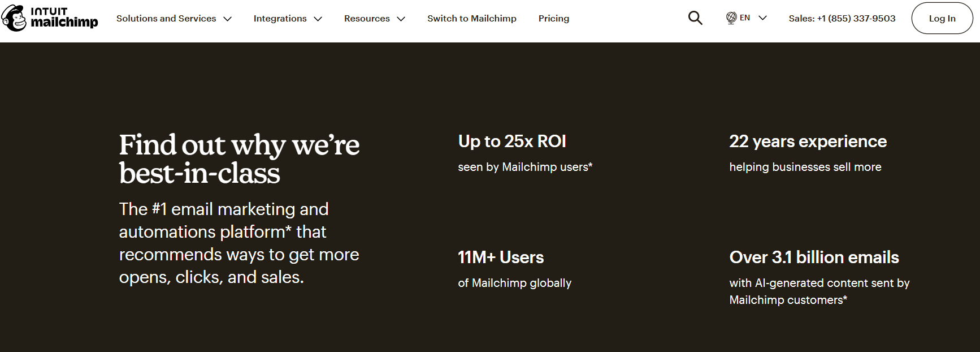
Task: Click the 'Over 3.1 billion emails' stat
Action: click(x=814, y=257)
